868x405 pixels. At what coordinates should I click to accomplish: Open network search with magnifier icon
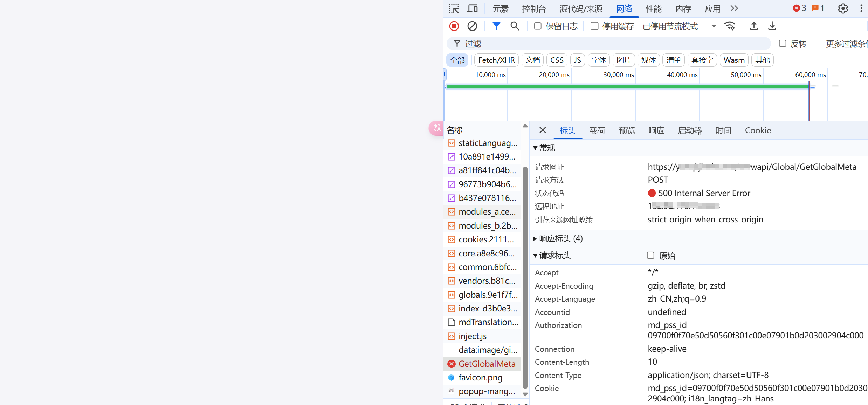coord(515,26)
